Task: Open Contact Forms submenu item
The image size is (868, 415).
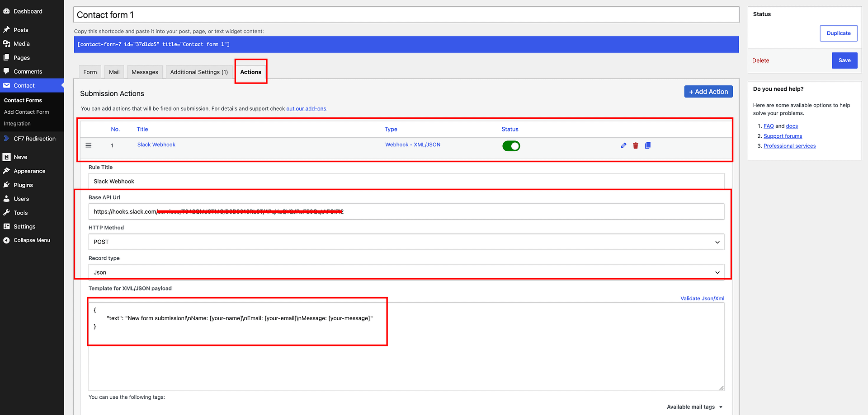Action: (23, 100)
